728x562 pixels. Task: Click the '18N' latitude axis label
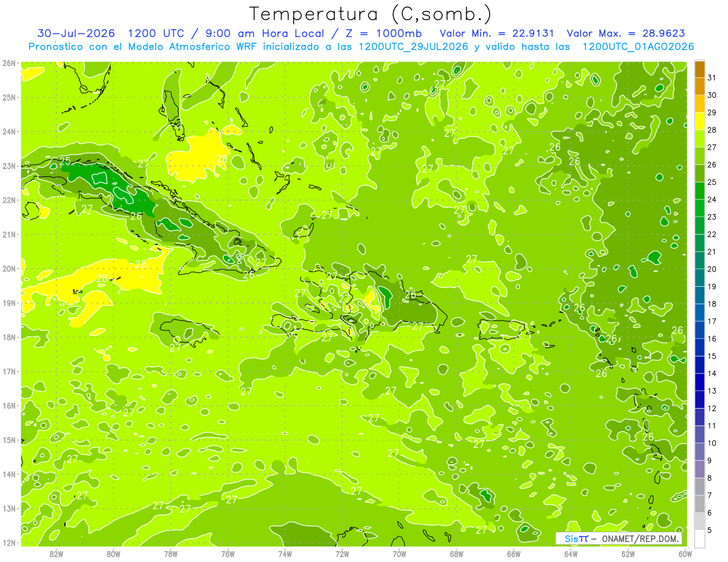[x=9, y=337]
